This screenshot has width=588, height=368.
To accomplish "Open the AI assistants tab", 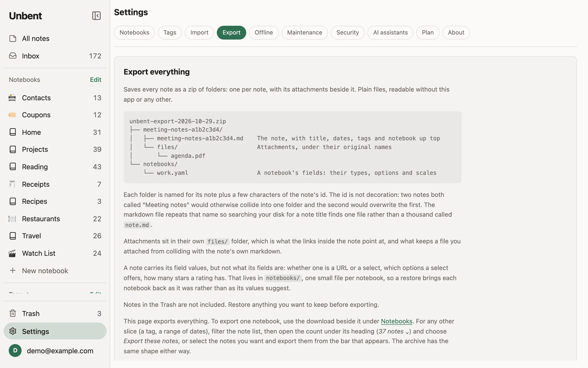I will tap(390, 33).
